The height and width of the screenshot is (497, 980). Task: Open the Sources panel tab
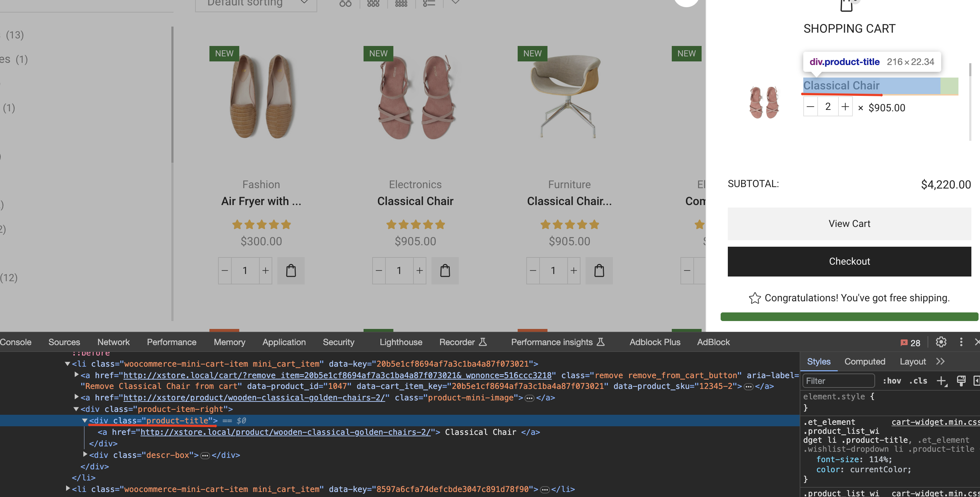click(x=64, y=342)
